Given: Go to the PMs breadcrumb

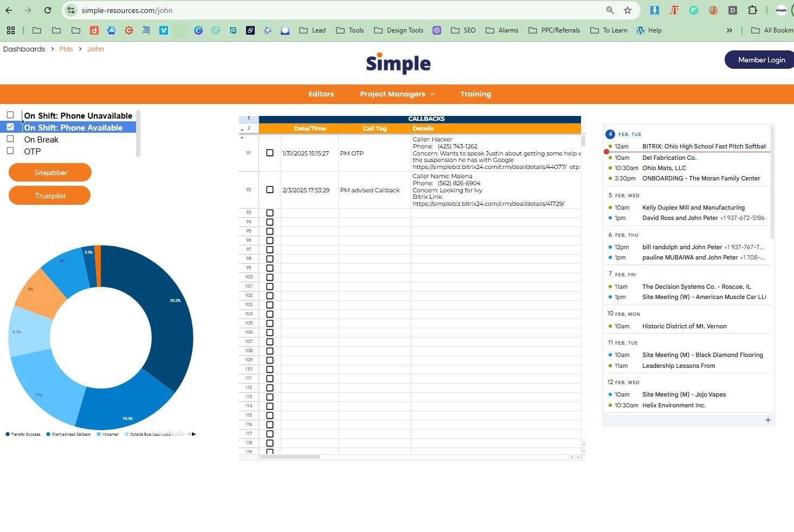Looking at the screenshot, I should (66, 49).
